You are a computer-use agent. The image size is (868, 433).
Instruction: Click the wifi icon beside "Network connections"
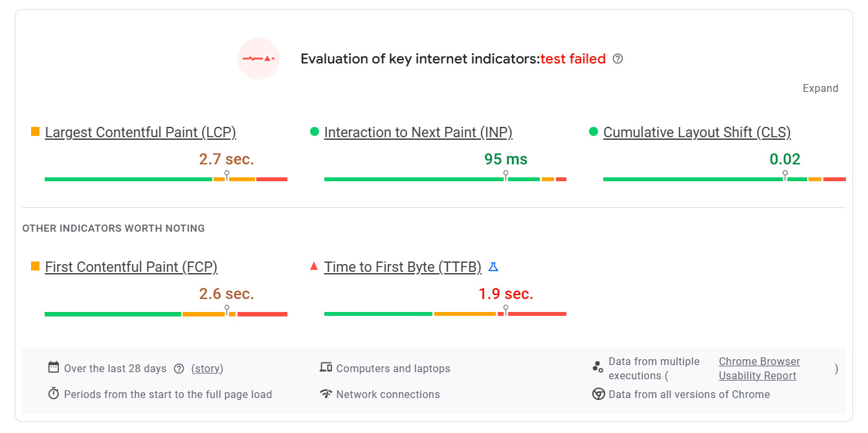(x=326, y=393)
